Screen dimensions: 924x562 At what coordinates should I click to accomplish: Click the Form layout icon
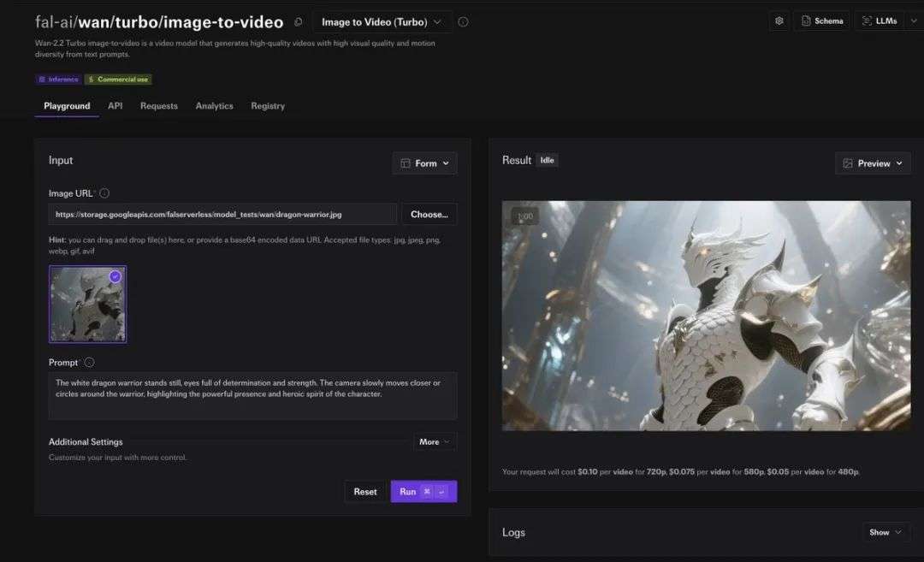[x=406, y=163]
